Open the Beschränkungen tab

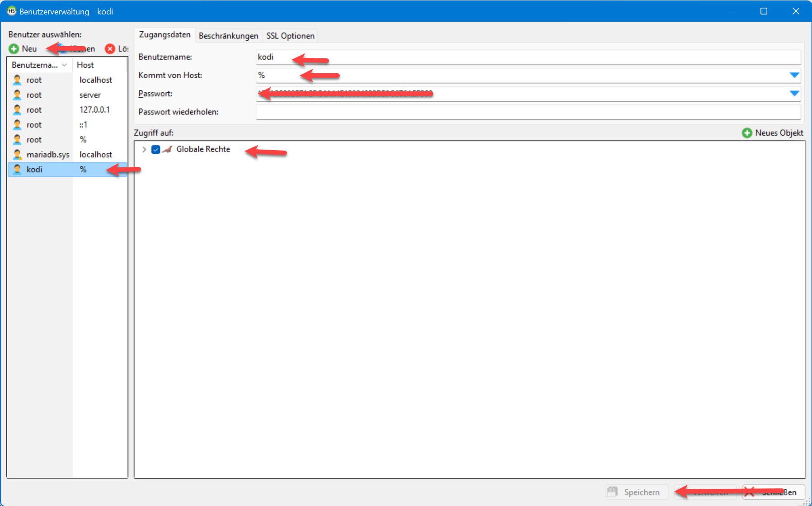[228, 36]
